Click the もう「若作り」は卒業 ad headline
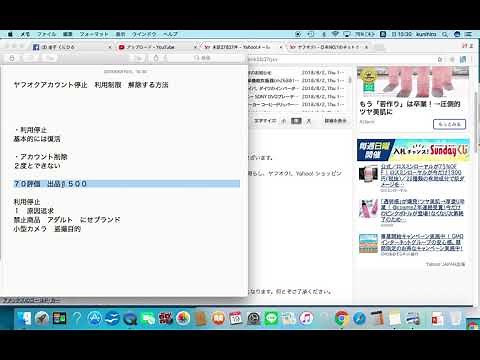 (410, 108)
